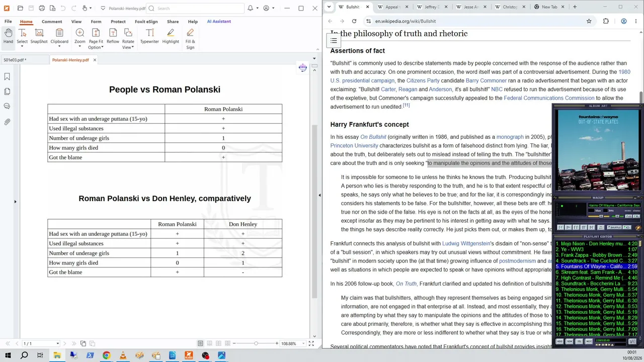The width and height of the screenshot is (644, 362).
Task: Open the On Bullshit essay link
Action: (x=373, y=137)
